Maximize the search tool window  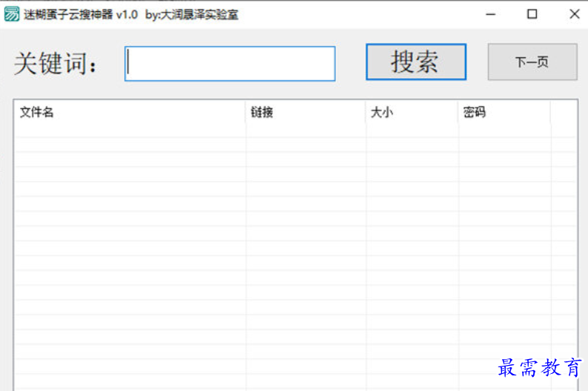[532, 14]
